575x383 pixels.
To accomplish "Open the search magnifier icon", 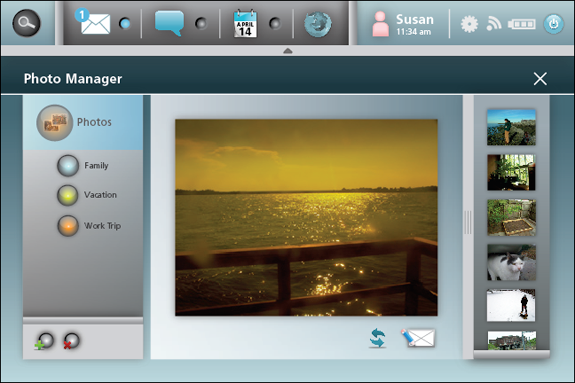I will coord(26,23).
